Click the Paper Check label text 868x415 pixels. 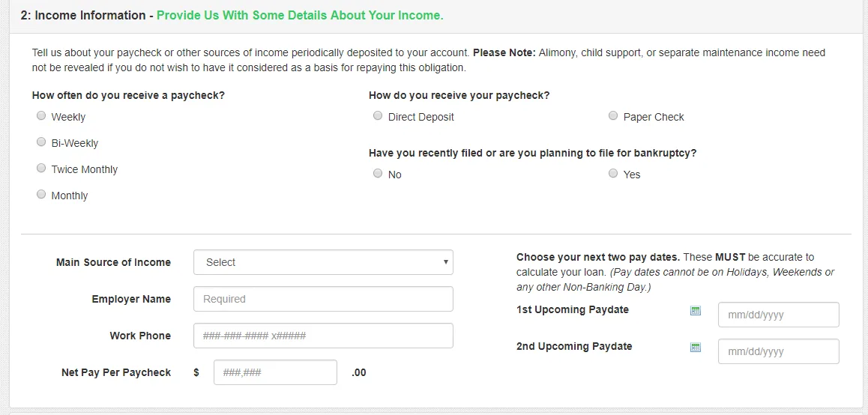click(654, 117)
